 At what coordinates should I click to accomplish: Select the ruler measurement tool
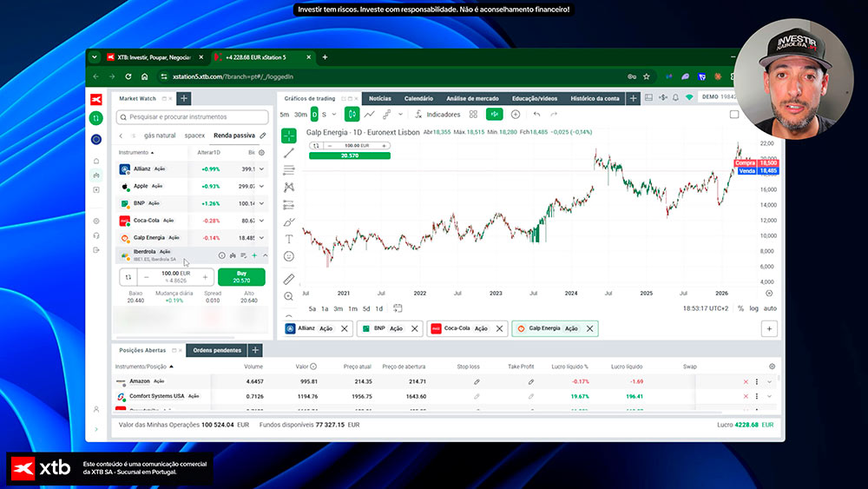[289, 280]
